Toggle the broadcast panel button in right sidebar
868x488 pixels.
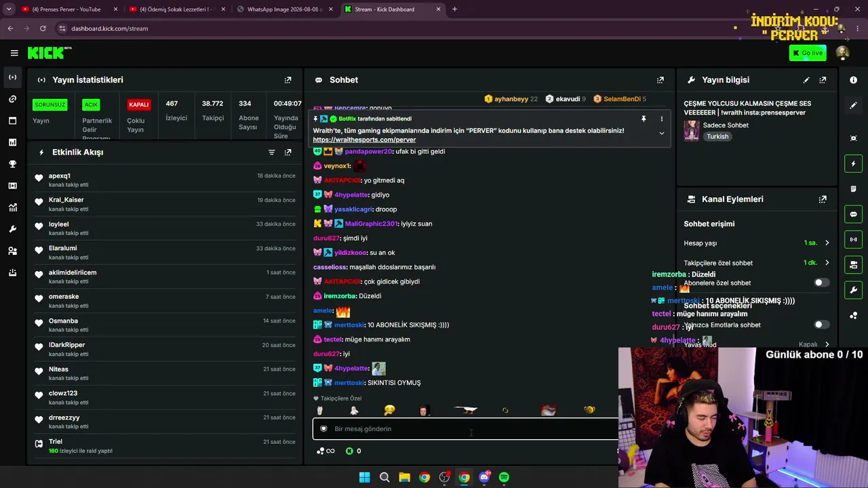(853, 239)
